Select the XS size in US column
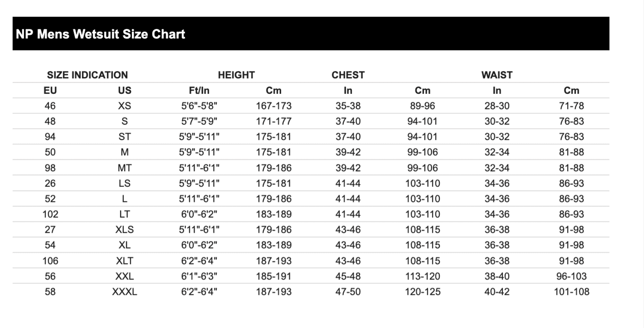 click(124, 106)
